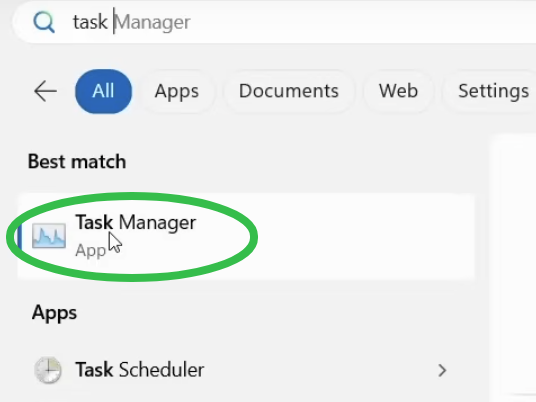The height and width of the screenshot is (402, 536).
Task: Click the 'App' subtitle under Task Manager
Action: pos(91,250)
